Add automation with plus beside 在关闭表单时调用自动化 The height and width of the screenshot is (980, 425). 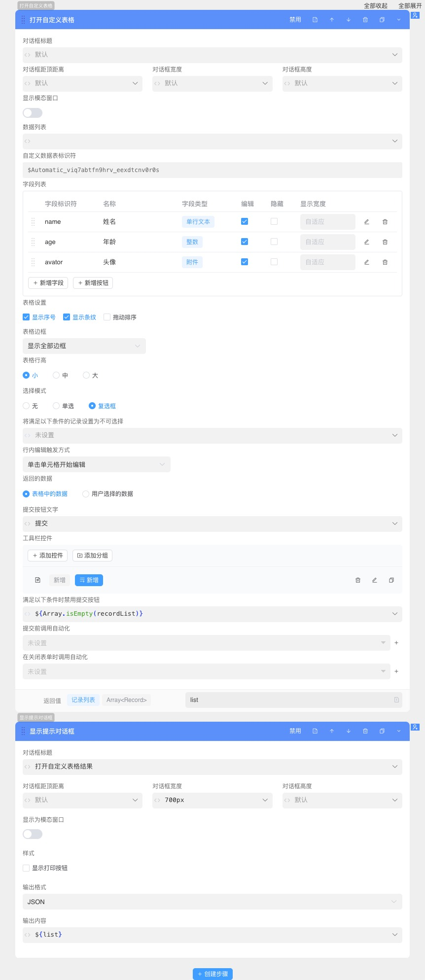396,671
